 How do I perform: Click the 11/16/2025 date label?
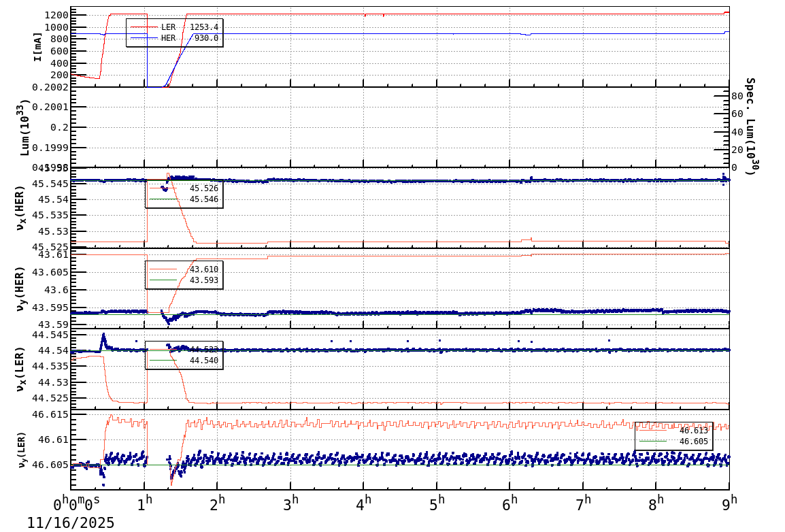tap(71, 523)
